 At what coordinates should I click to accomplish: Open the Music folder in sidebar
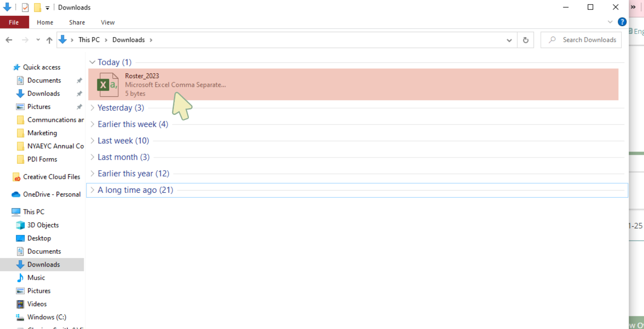coord(36,277)
